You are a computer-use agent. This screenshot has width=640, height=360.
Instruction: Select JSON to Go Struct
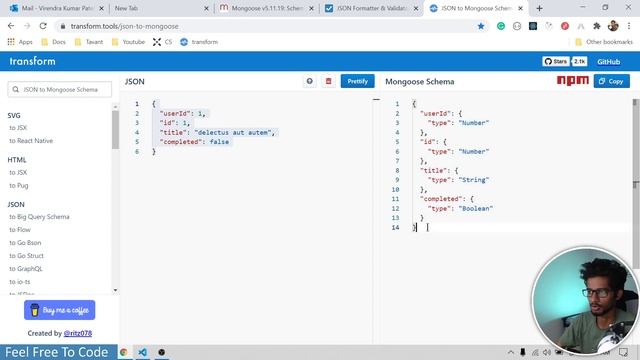point(26,256)
